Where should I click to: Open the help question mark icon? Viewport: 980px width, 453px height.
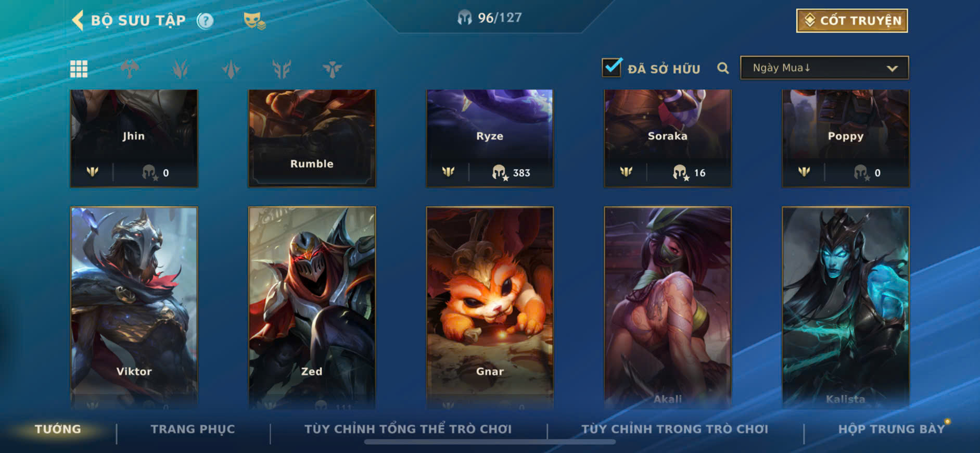(x=205, y=21)
